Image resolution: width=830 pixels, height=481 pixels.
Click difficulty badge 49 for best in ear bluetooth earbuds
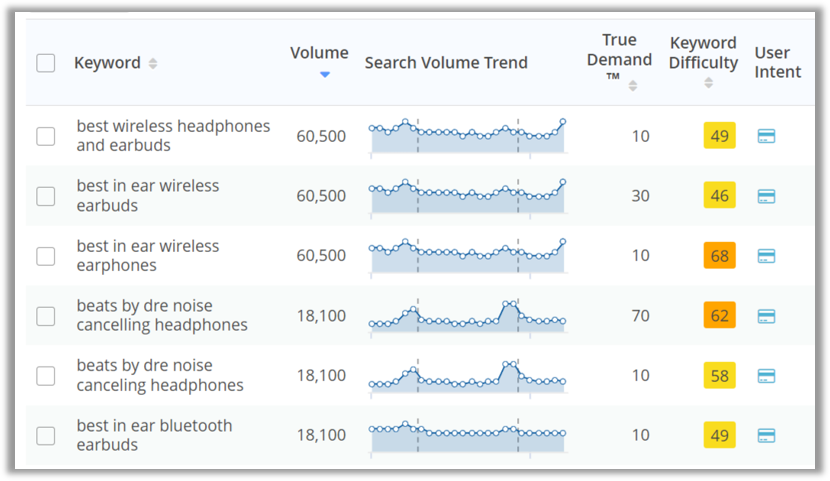click(719, 435)
